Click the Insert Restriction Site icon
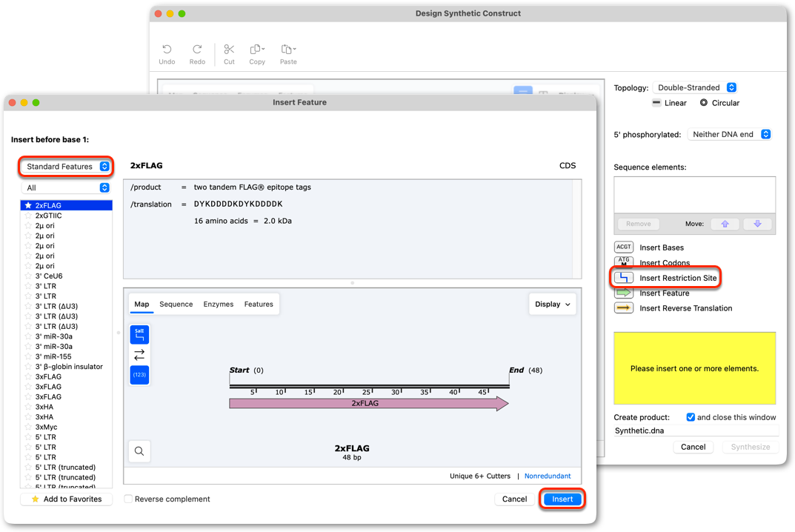This screenshot has height=532, width=795. click(624, 278)
